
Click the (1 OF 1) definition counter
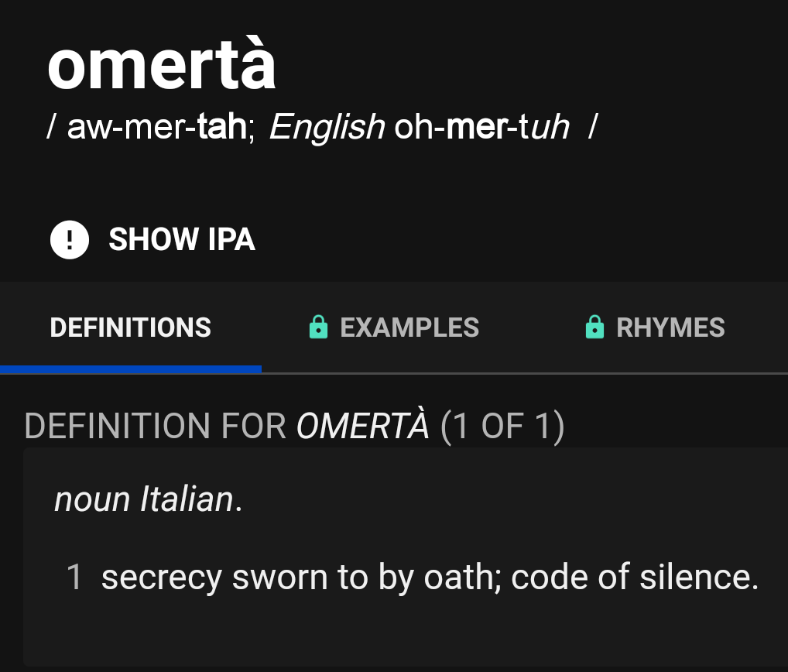502,427
